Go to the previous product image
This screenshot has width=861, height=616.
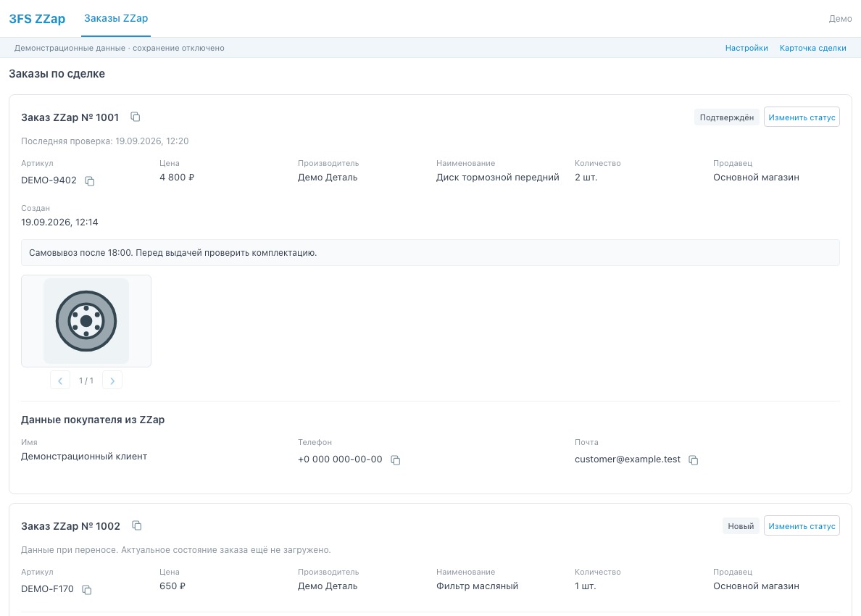tap(60, 380)
